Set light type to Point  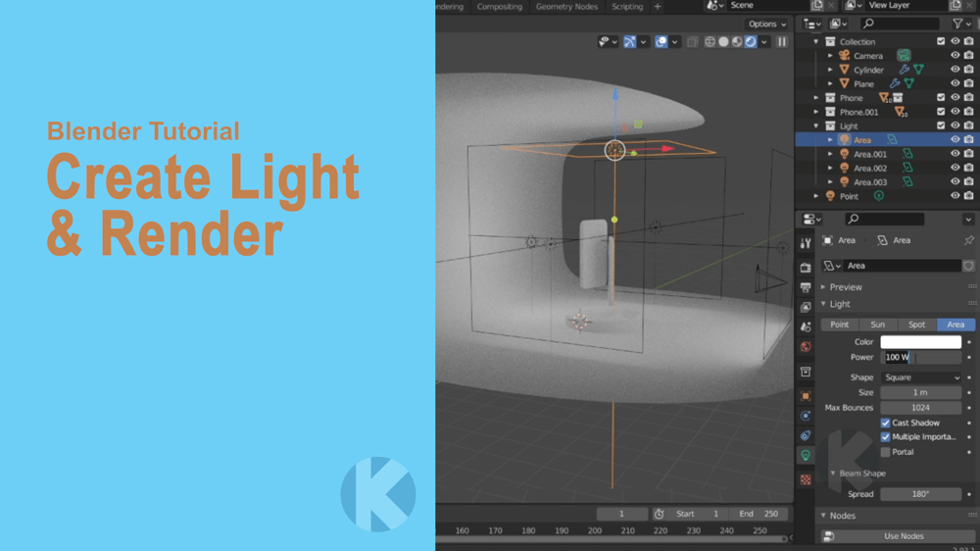(x=840, y=325)
